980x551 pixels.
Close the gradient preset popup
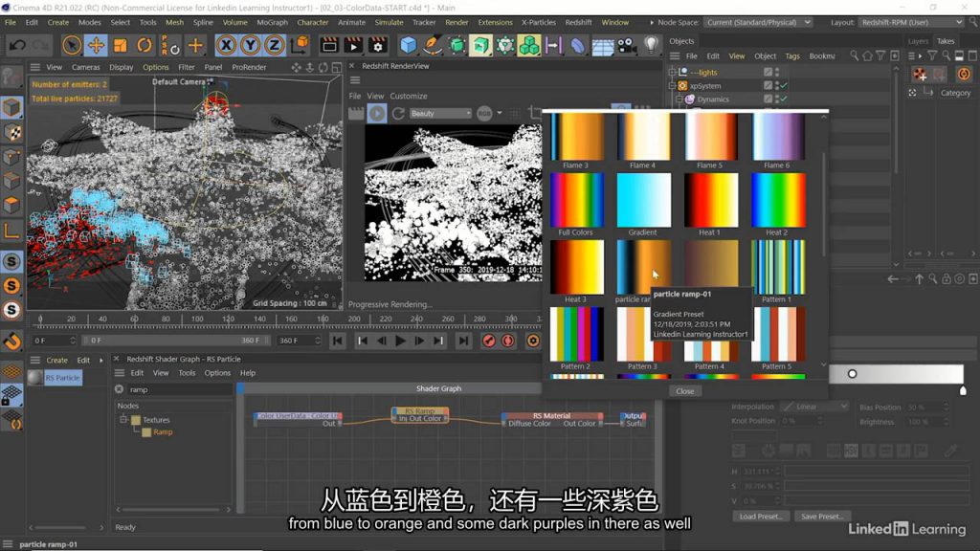(x=684, y=391)
